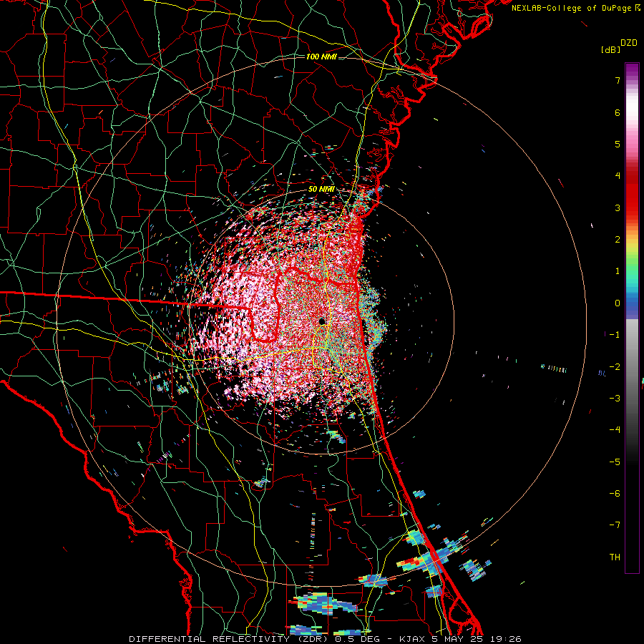Click the 100 NMI range ring label

click(x=321, y=57)
